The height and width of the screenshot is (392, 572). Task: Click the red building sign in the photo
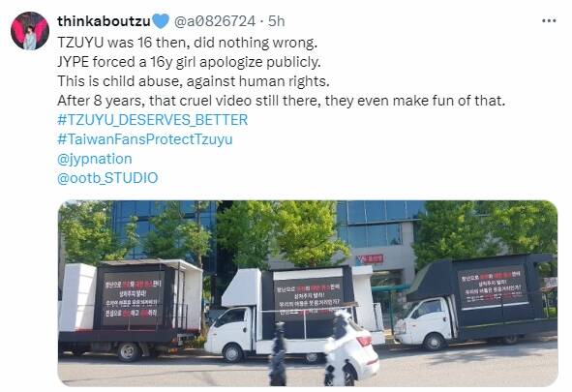(x=370, y=259)
